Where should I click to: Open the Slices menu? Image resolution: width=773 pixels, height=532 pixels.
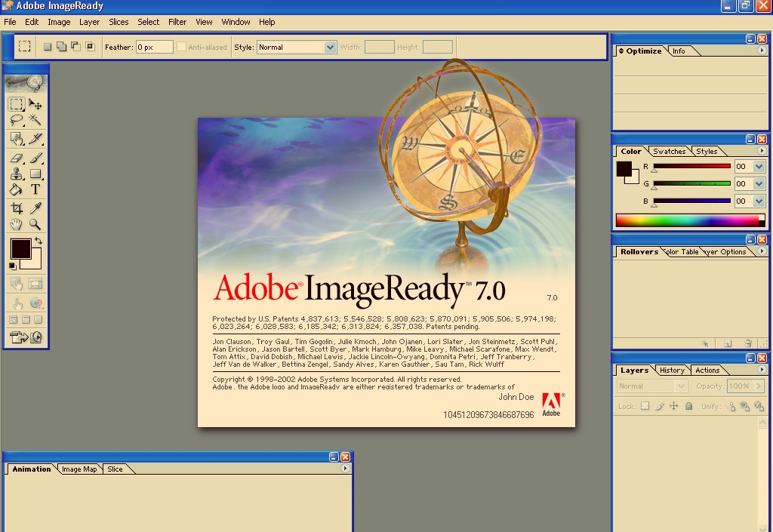(119, 22)
